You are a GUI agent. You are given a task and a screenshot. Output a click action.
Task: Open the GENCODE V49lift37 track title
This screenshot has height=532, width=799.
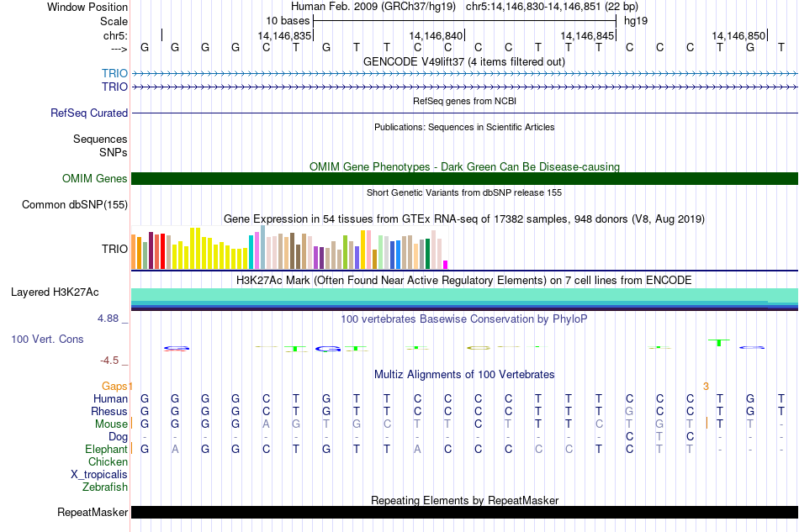pyautogui.click(x=464, y=62)
